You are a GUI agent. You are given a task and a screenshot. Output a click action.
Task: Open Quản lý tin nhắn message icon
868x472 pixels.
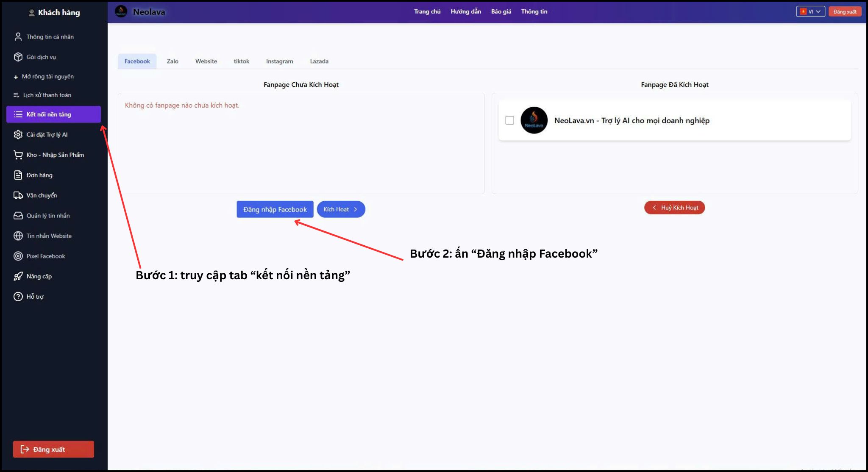(18, 216)
